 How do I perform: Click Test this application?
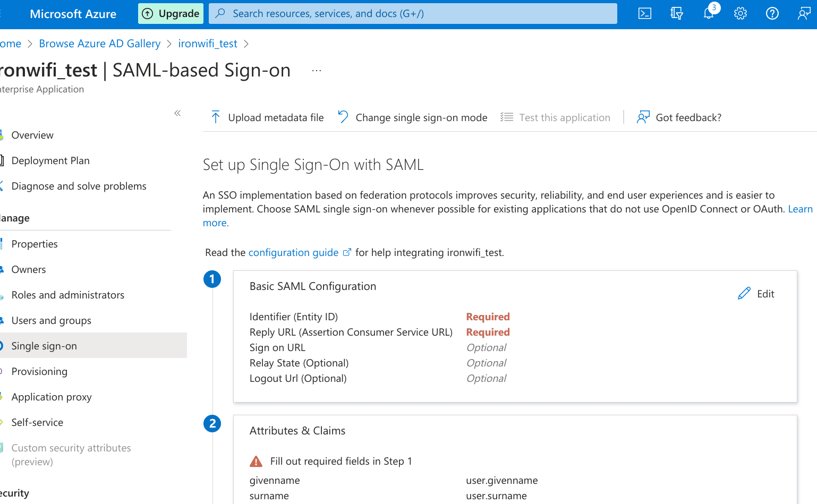[x=556, y=117]
